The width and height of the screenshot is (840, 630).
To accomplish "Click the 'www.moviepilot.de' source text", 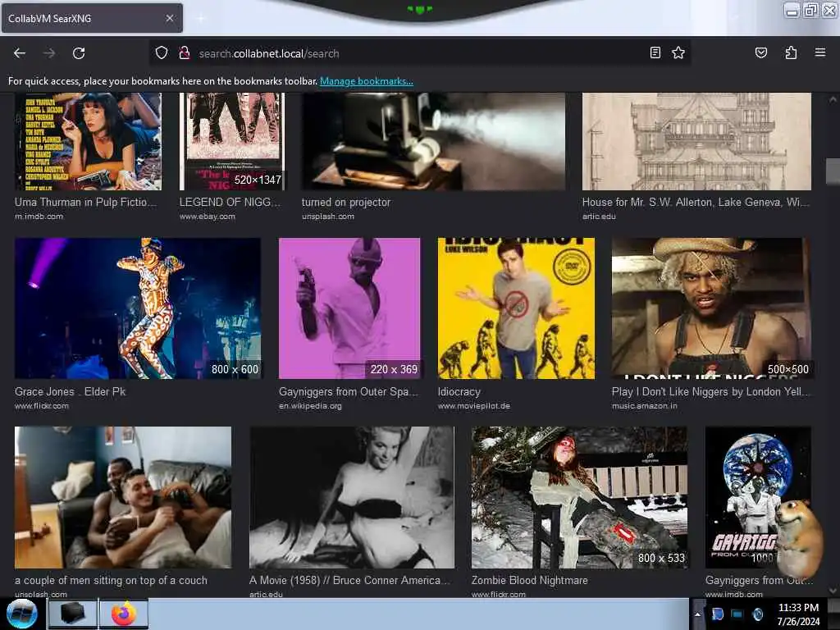I will coord(473,406).
